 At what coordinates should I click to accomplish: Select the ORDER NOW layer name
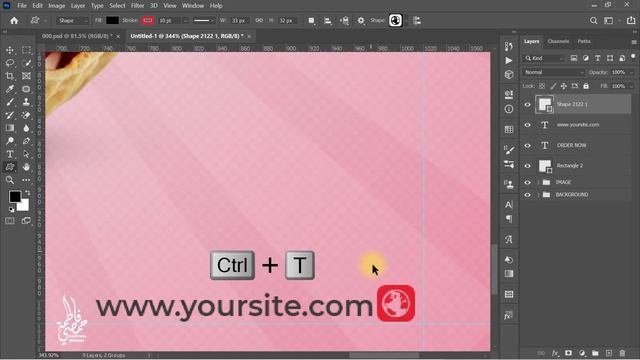pos(571,145)
